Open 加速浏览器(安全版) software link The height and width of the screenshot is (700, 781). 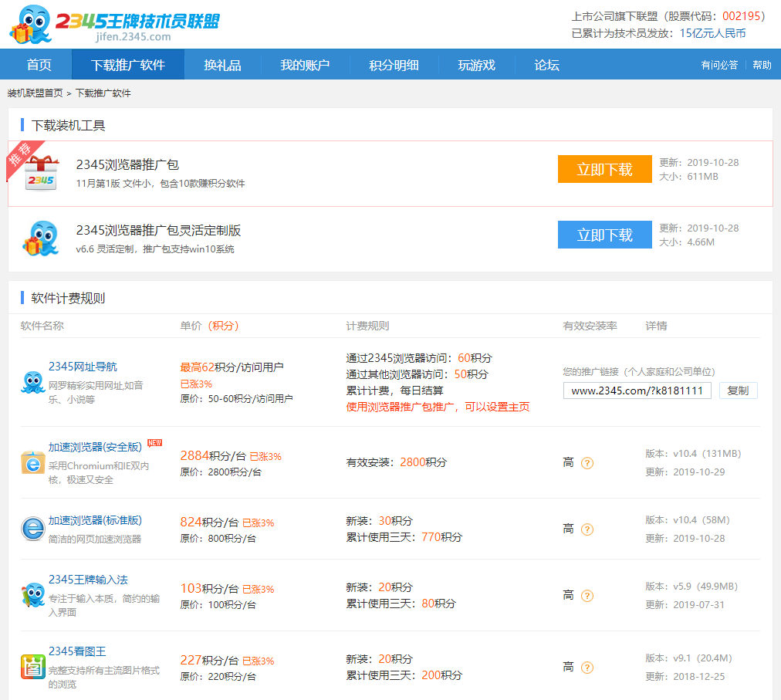click(x=95, y=447)
